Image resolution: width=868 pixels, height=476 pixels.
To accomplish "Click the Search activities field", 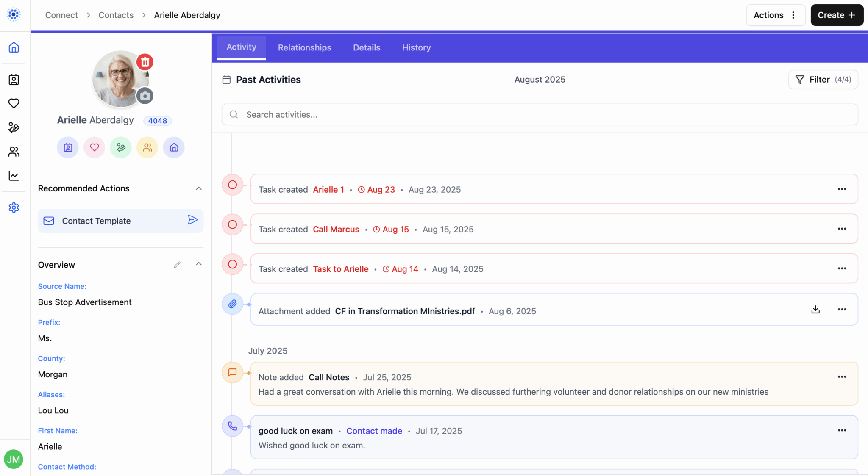I will (539, 115).
